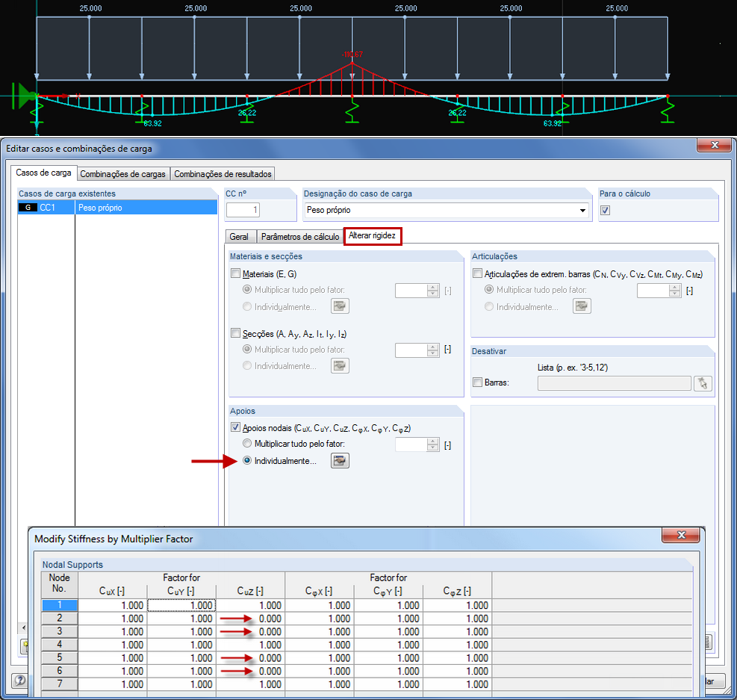Click the Secções factor spinner arrows
The height and width of the screenshot is (700, 737).
(433, 350)
